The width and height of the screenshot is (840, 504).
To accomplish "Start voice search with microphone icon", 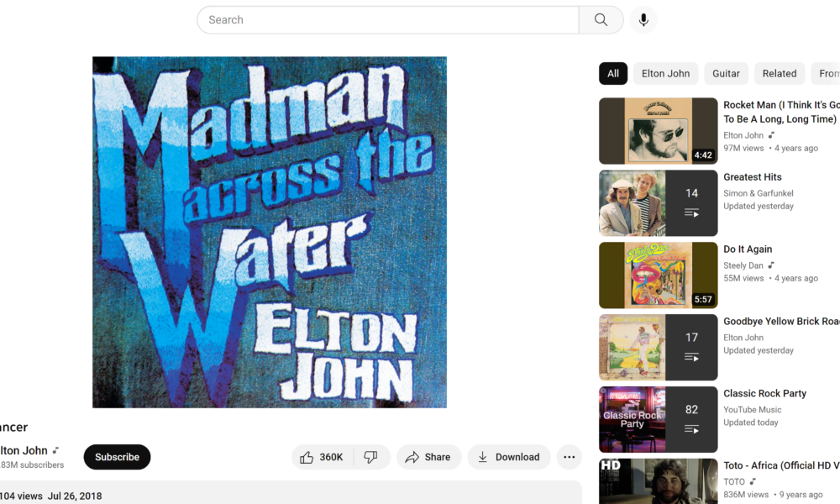I will (643, 20).
